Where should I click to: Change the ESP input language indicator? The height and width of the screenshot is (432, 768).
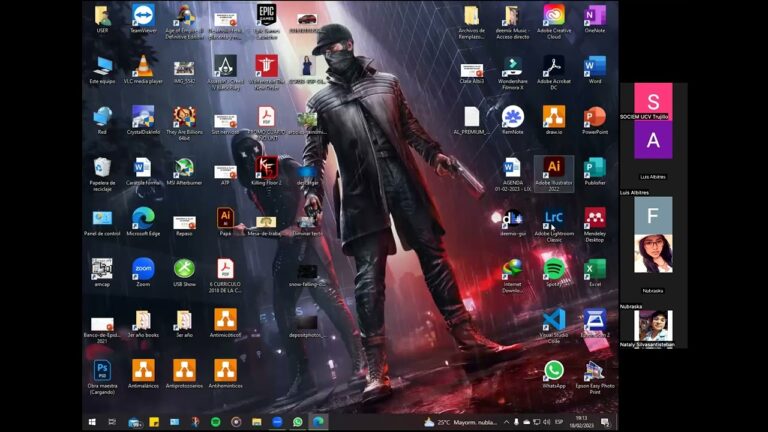pyautogui.click(x=559, y=422)
